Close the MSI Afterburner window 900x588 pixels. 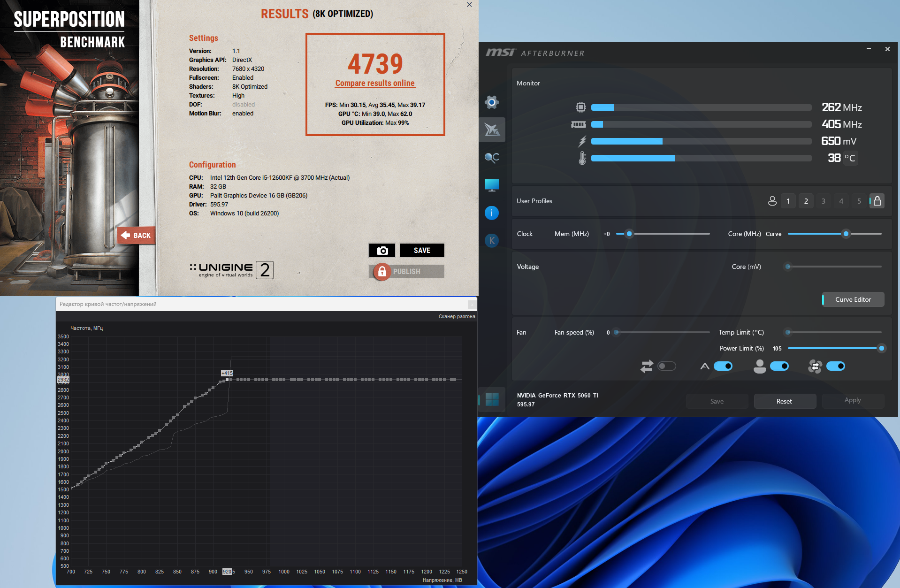point(887,49)
